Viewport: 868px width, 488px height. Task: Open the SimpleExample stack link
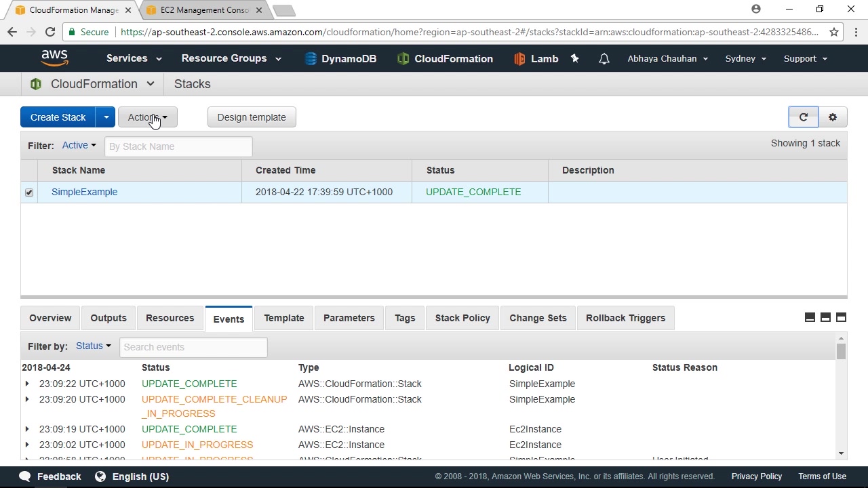(85, 192)
